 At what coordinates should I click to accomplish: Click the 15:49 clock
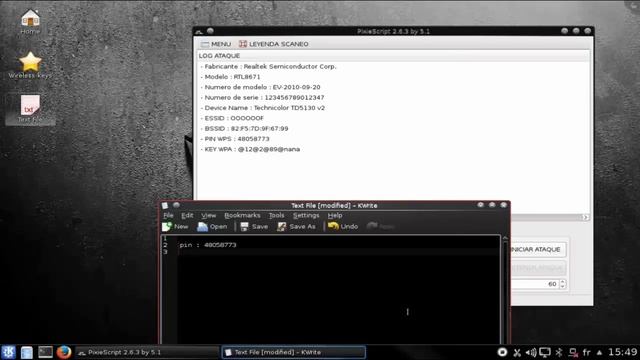coord(622,352)
